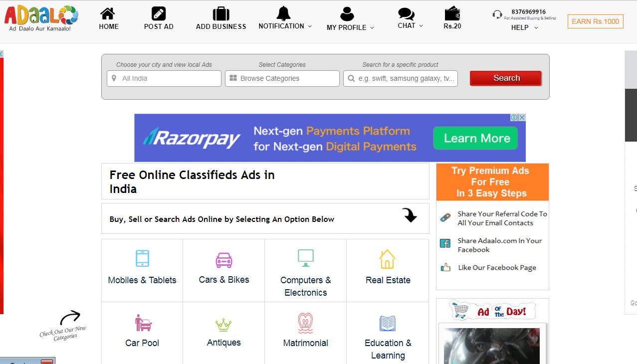Open the ADD BUSINESS menu item
The image size is (637, 364).
click(x=221, y=26)
